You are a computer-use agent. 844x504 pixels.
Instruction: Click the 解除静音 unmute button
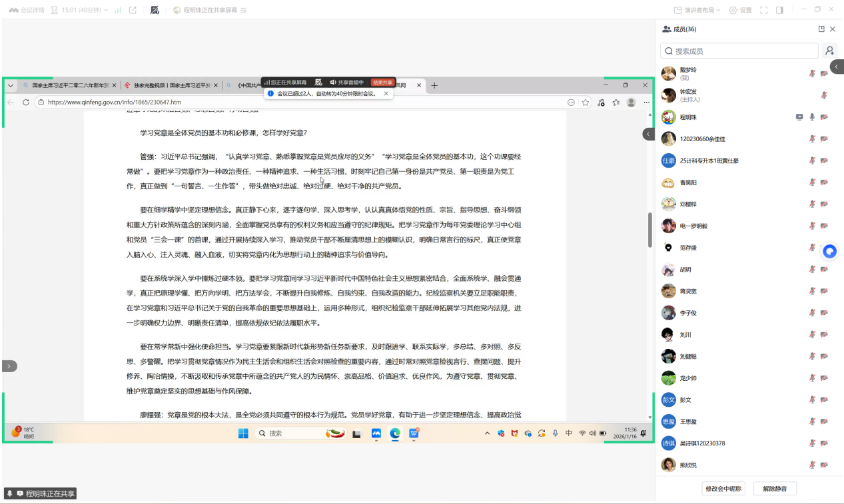pos(775,489)
